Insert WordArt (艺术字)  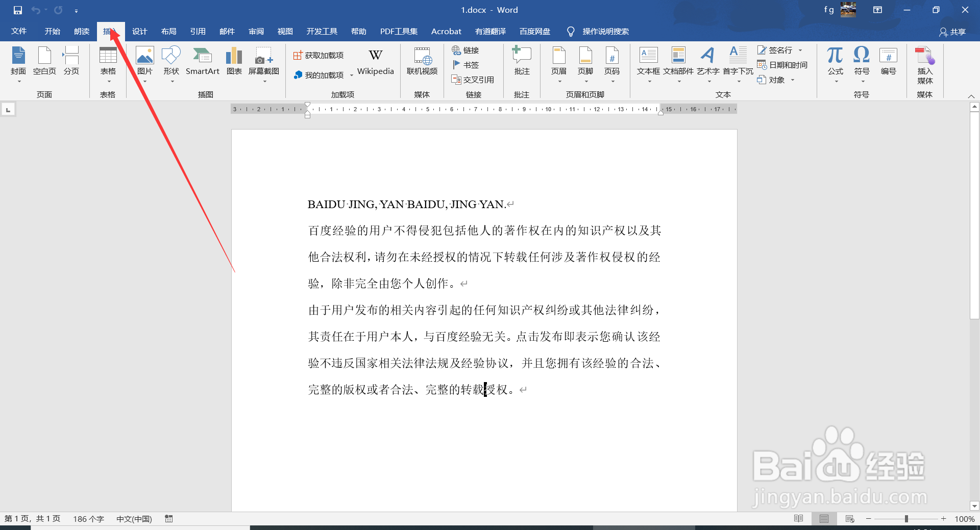coord(708,65)
